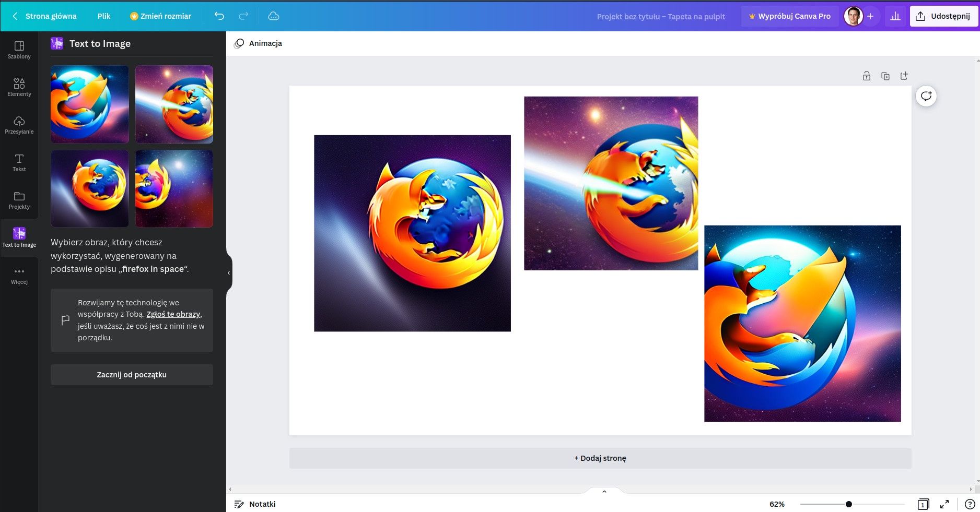Select first generated Firefox thumbnail
Image resolution: width=980 pixels, height=512 pixels.
pyautogui.click(x=90, y=104)
